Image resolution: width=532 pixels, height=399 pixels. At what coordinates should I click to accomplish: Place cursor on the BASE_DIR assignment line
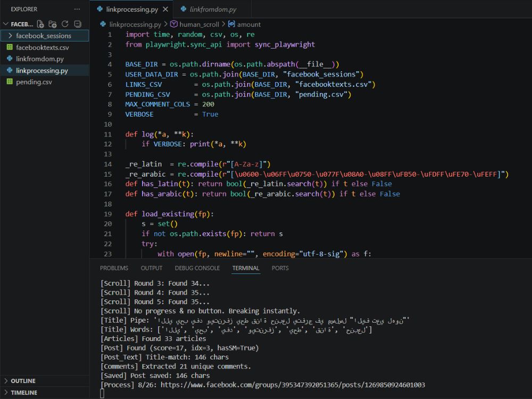coord(232,64)
